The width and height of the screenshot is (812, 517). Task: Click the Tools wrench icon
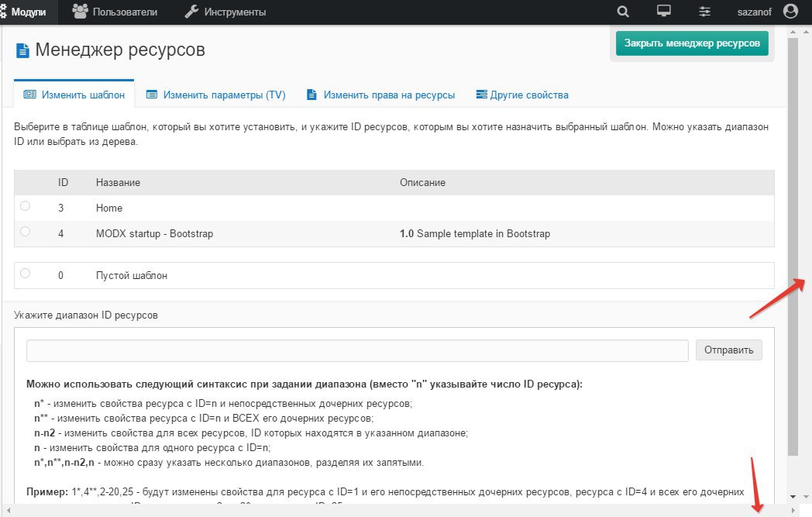(192, 12)
